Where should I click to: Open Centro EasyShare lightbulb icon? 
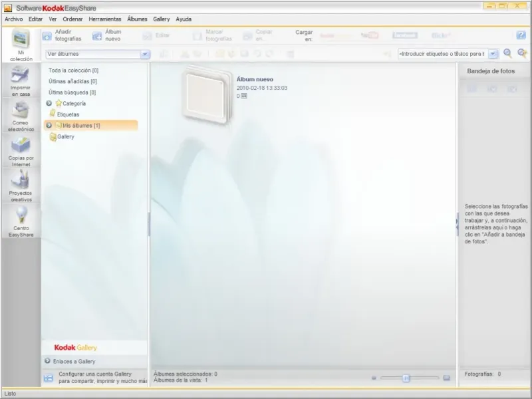click(x=21, y=215)
